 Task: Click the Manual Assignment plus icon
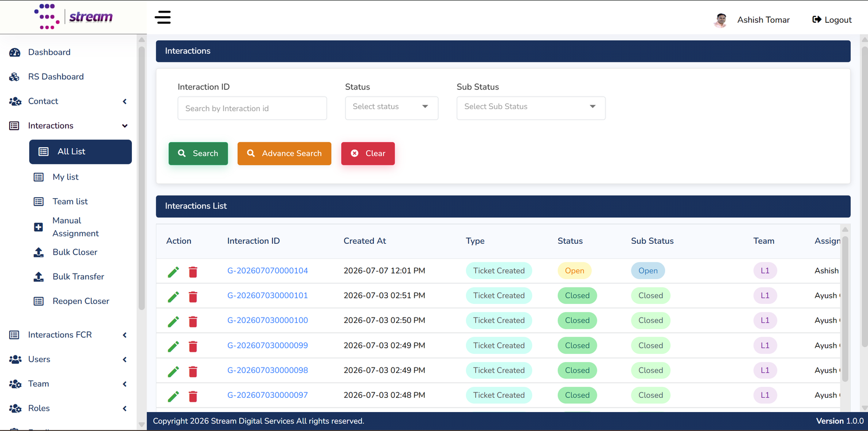click(x=39, y=227)
